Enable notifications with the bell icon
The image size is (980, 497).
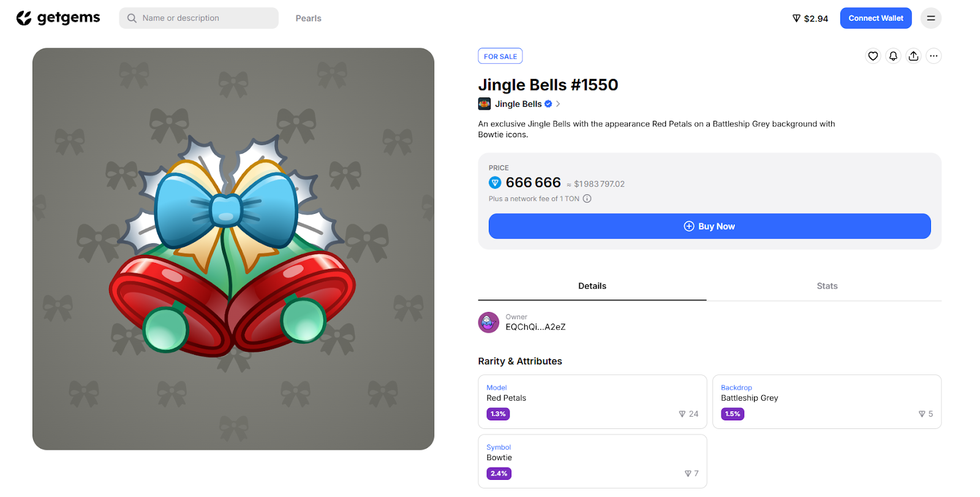(x=893, y=56)
